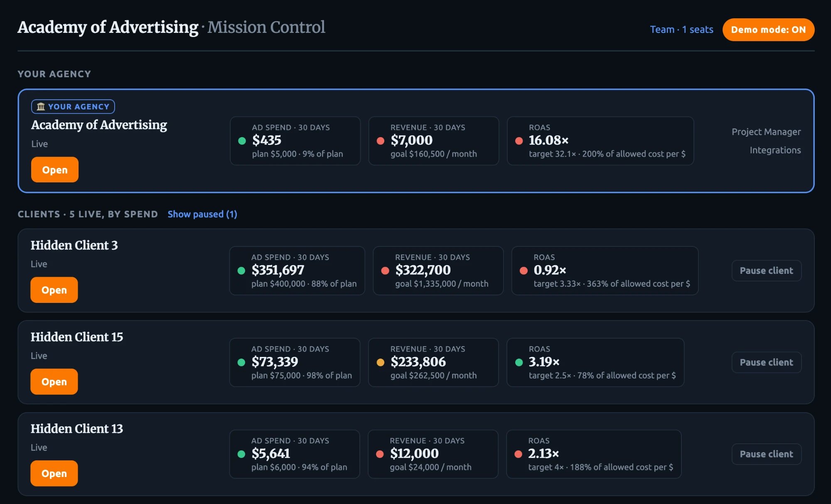The width and height of the screenshot is (831, 504).
Task: Click 'target 4× · 188% of allowed cost' text
Action: (x=600, y=467)
